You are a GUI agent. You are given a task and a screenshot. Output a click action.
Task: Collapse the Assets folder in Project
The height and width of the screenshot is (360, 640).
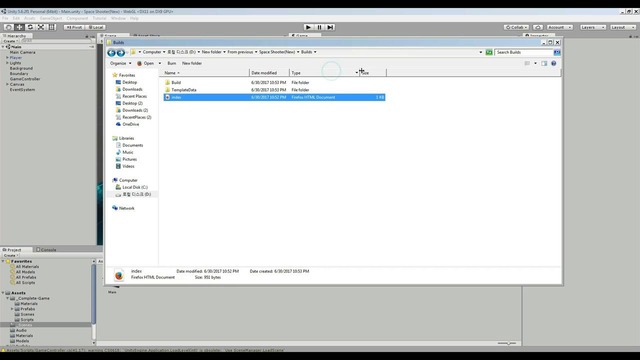pos(3,293)
